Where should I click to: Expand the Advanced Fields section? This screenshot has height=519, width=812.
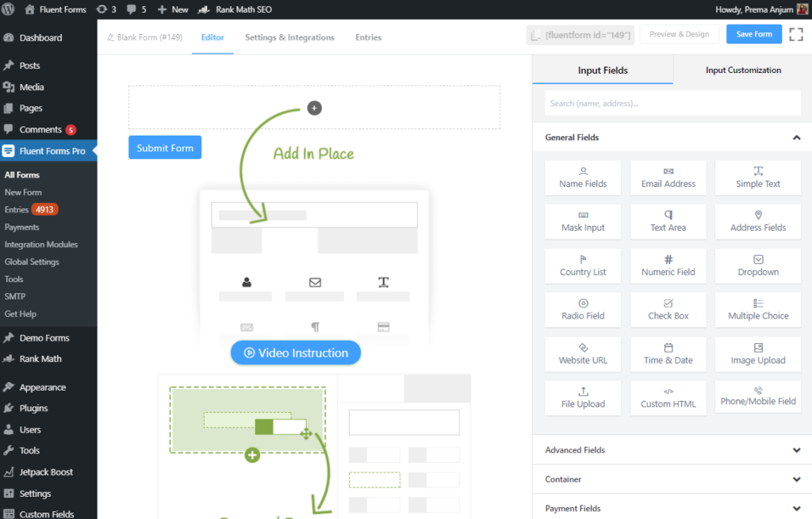click(x=796, y=450)
